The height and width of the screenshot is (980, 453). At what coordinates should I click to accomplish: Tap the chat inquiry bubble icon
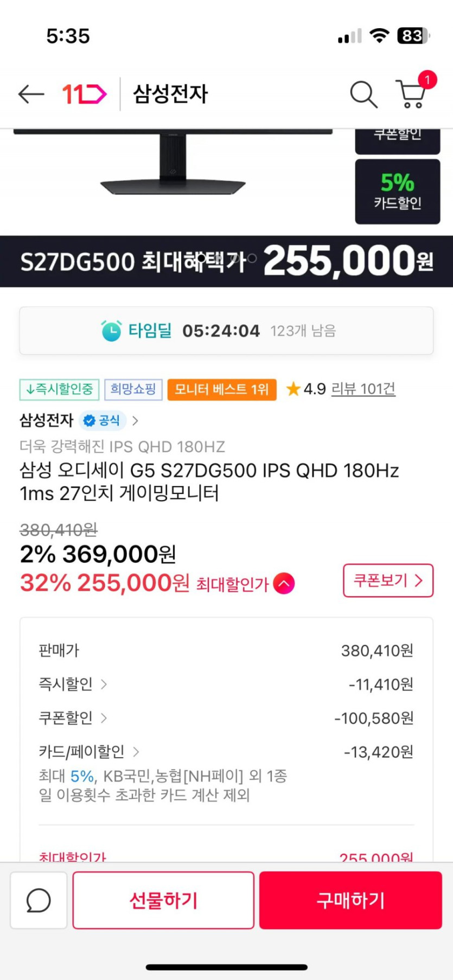[39, 900]
